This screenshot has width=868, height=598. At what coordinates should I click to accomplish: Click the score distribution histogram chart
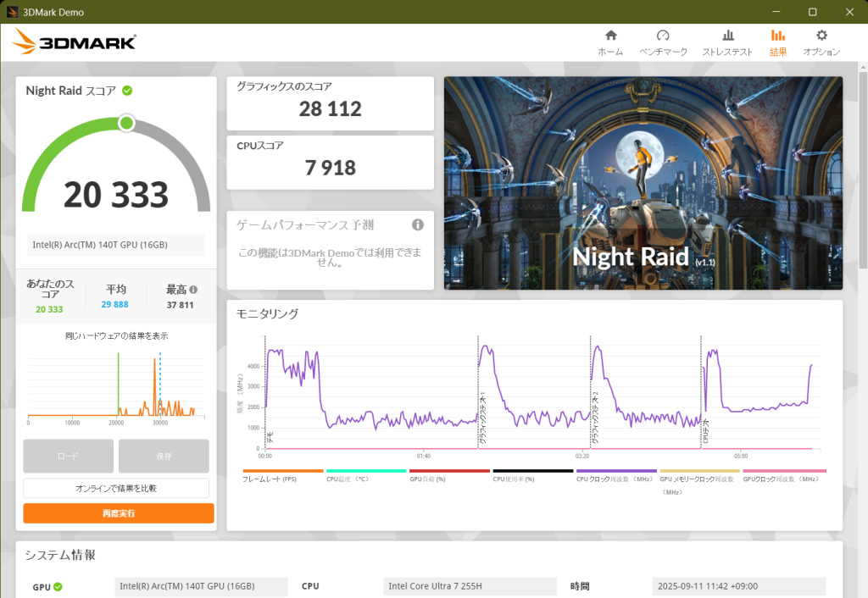pyautogui.click(x=116, y=387)
